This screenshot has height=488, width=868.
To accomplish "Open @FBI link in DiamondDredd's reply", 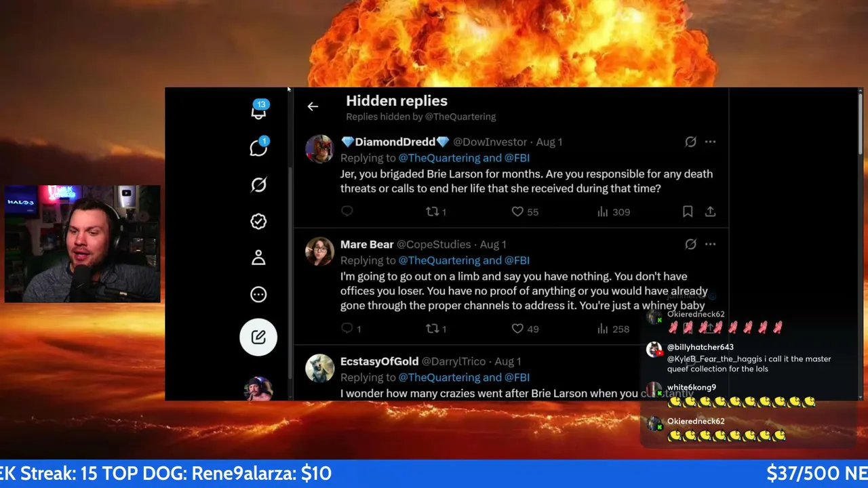I will [517, 158].
